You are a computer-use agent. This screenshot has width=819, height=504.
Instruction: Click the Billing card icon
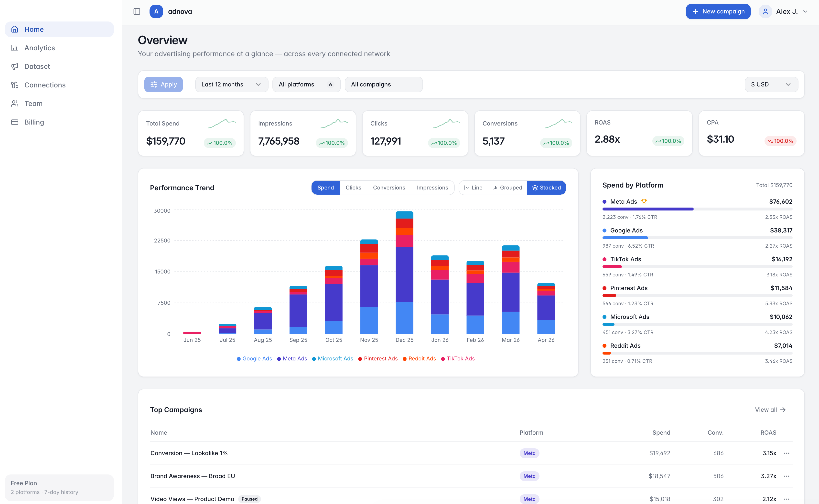(x=15, y=122)
